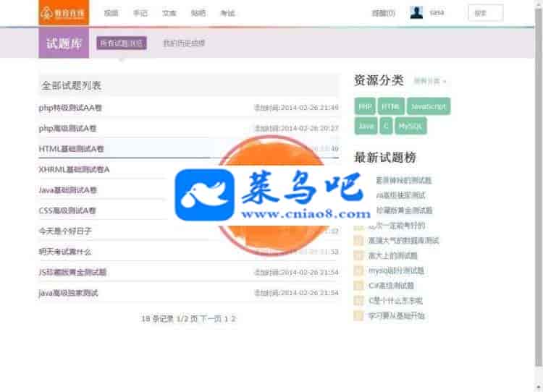Expand the dropdown next to 资源分类
Viewport: 543px width, 392px height.
pos(430,81)
